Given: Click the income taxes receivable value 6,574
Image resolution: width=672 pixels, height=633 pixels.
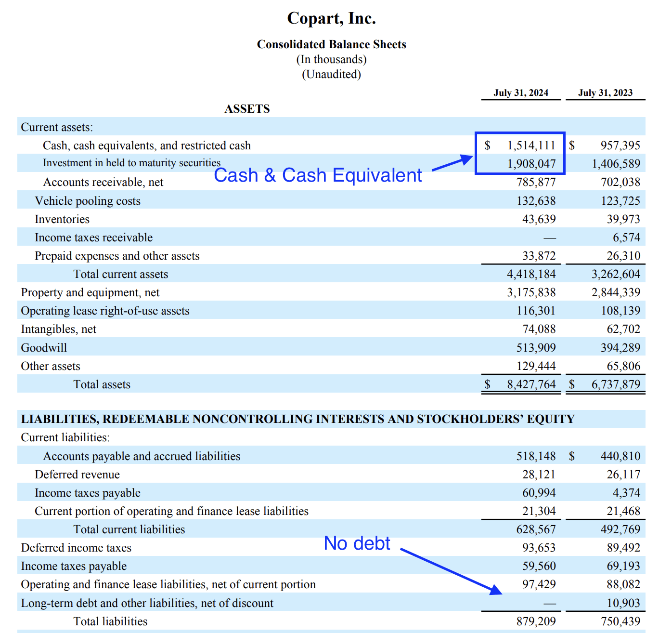Looking at the screenshot, I should point(626,237).
